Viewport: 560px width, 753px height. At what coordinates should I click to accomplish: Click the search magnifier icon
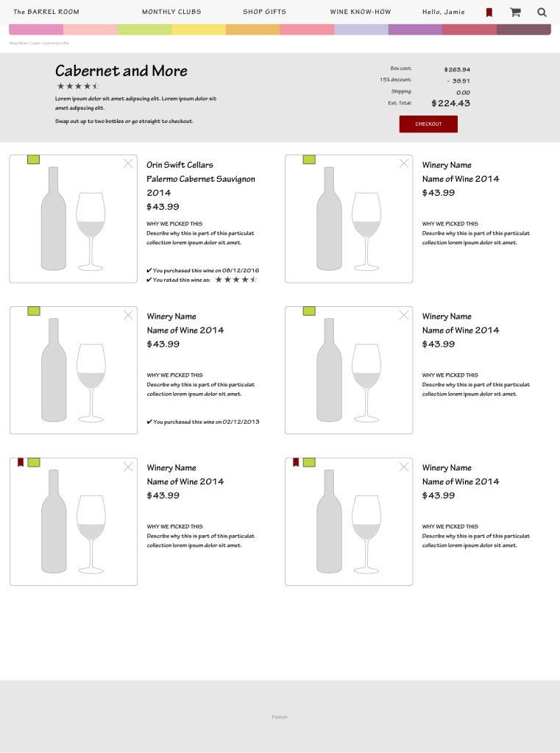point(542,13)
